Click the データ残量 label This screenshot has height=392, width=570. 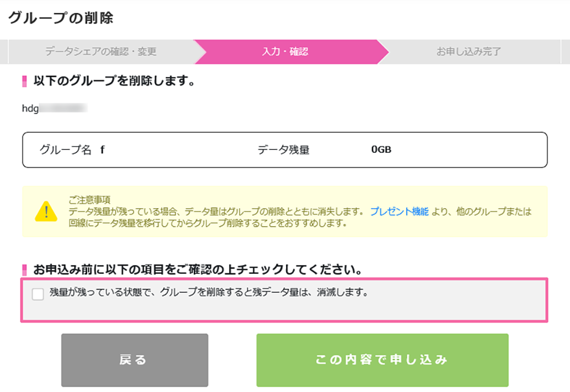tap(283, 150)
